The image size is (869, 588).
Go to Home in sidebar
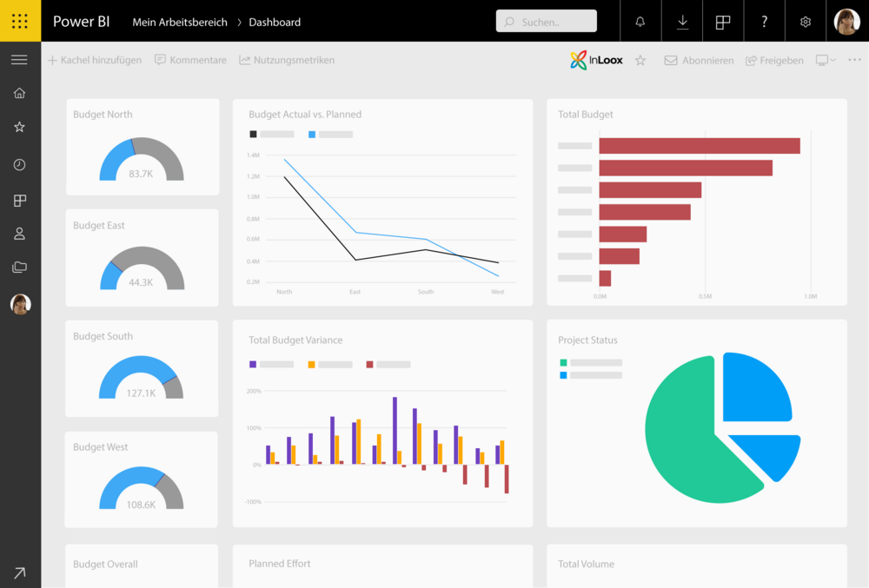(19, 93)
